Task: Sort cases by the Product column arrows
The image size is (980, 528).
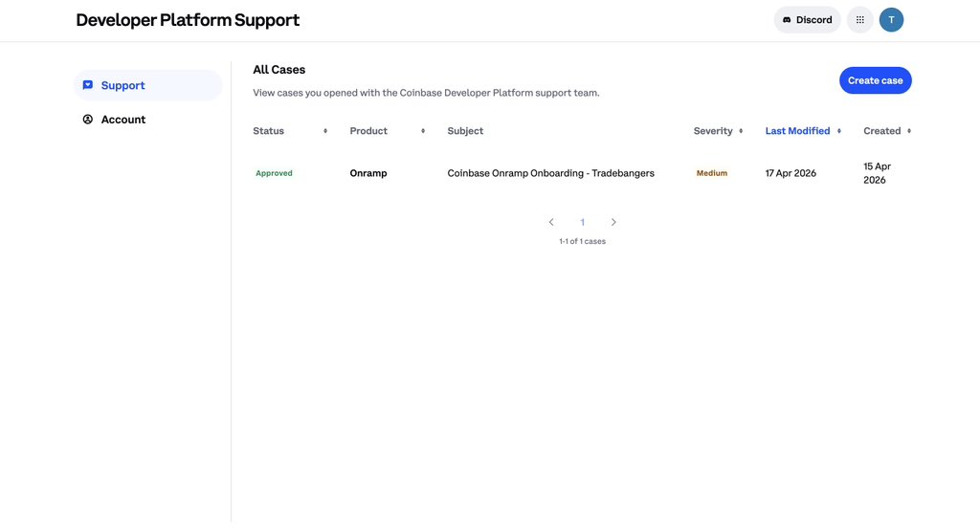Action: [422, 131]
